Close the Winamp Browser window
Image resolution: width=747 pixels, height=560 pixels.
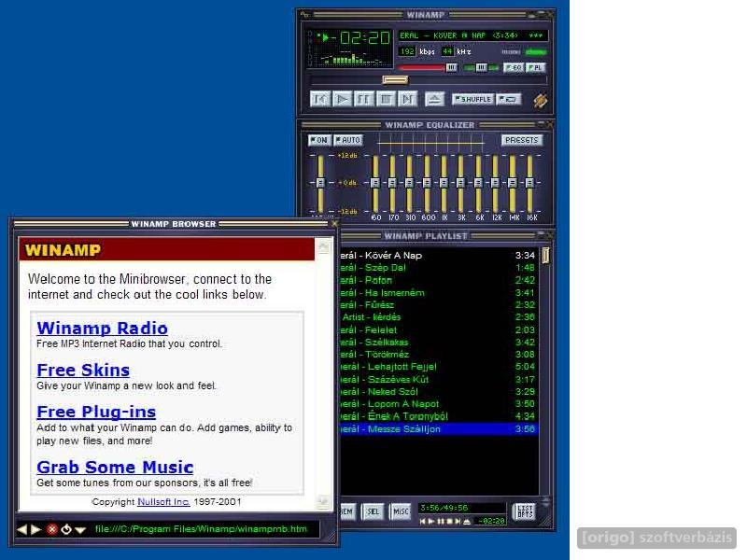(334, 223)
